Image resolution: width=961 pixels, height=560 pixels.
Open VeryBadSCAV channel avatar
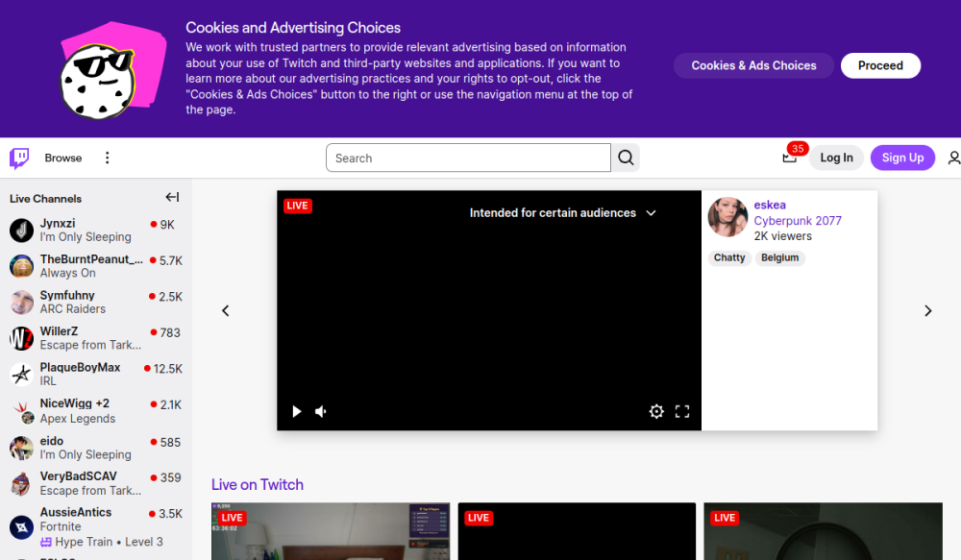[21, 484]
